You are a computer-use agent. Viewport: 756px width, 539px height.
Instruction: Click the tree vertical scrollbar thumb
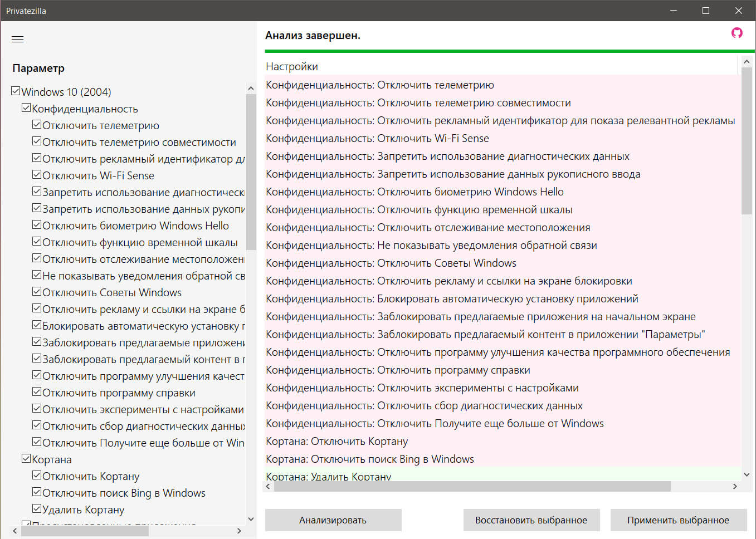click(251, 172)
